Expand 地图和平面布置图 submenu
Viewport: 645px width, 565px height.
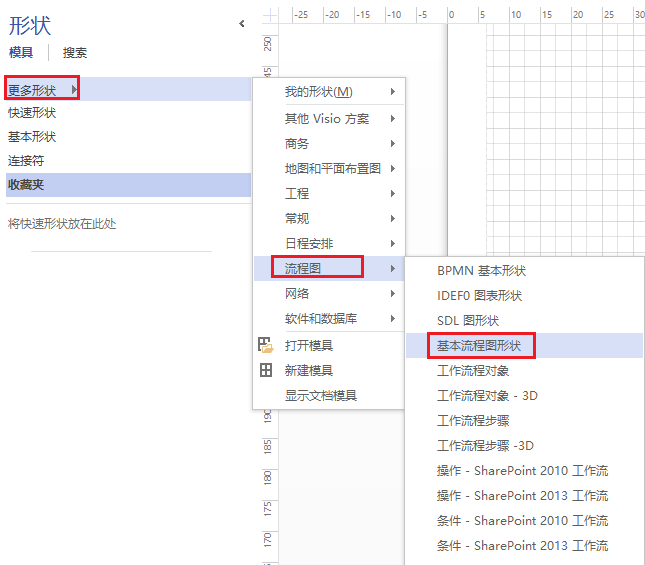point(329,169)
